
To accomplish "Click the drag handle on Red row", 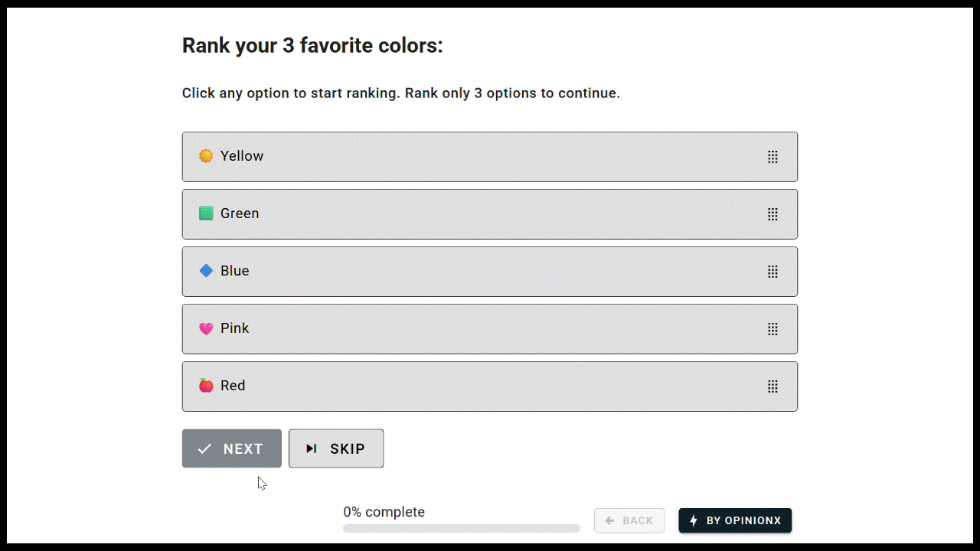I will click(773, 386).
